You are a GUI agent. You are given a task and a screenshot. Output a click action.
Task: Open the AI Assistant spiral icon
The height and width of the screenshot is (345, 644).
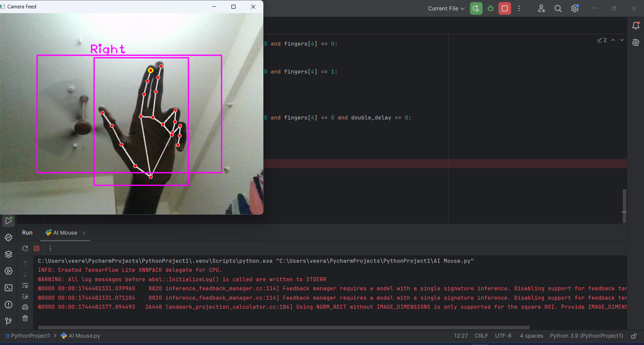point(636,42)
